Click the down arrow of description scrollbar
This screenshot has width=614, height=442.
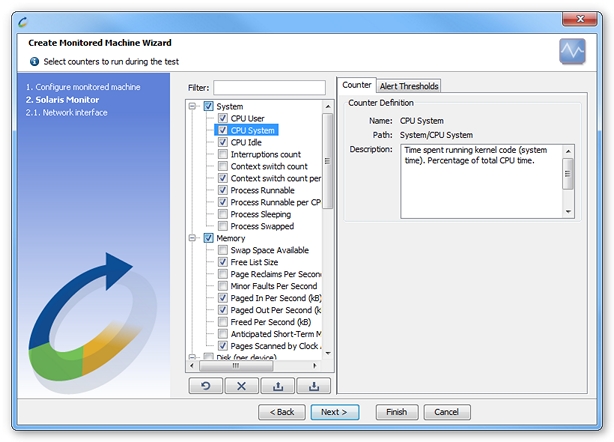coord(568,212)
